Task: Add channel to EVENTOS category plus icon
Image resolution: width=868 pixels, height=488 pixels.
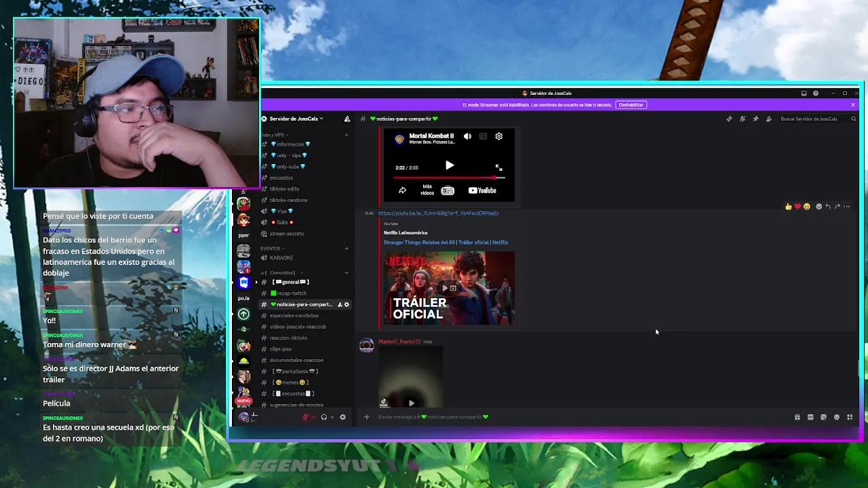Action: [347, 249]
